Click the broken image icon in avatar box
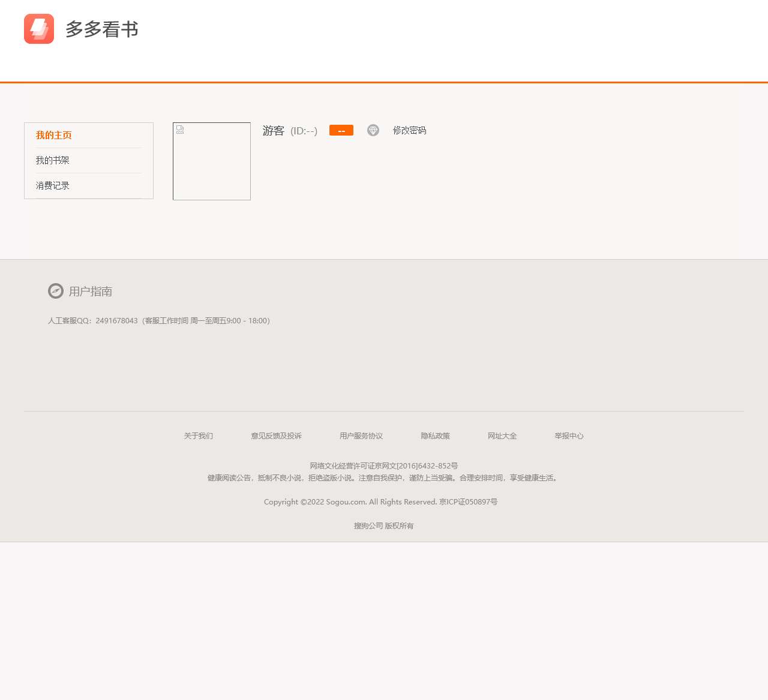768x700 pixels. [x=179, y=129]
